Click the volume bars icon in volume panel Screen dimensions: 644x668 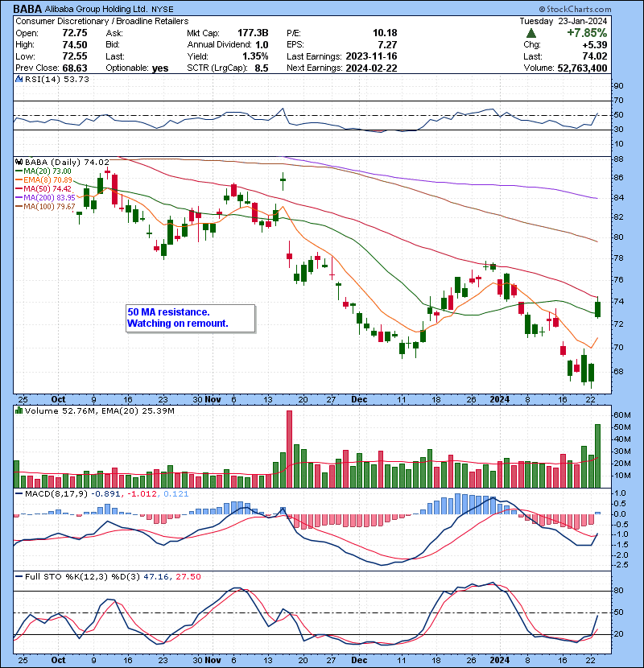pos(19,410)
